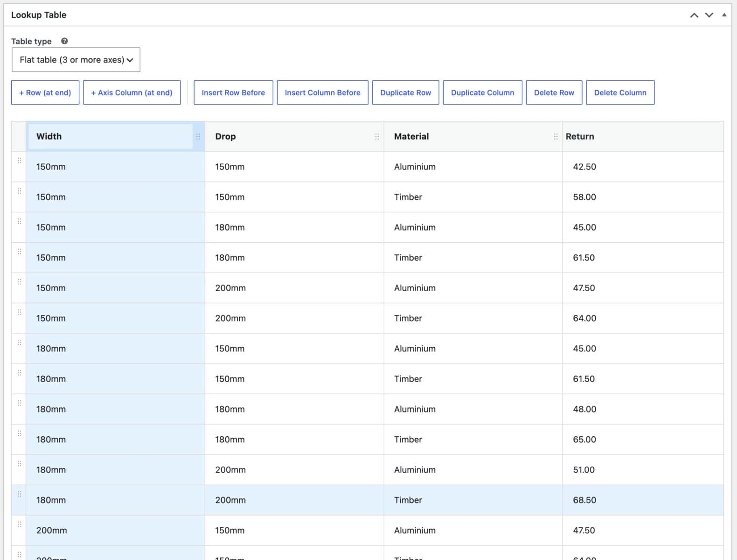
Task: Collapse the Lookup Table panel triangle
Action: pyautogui.click(x=724, y=15)
